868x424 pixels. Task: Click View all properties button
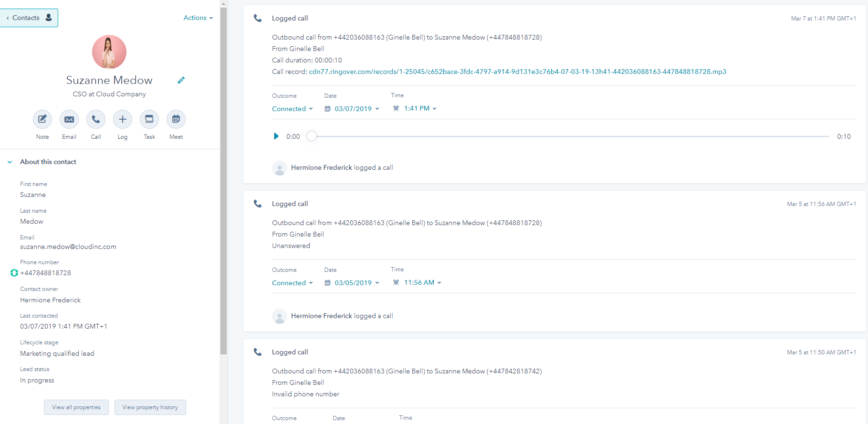pyautogui.click(x=76, y=407)
